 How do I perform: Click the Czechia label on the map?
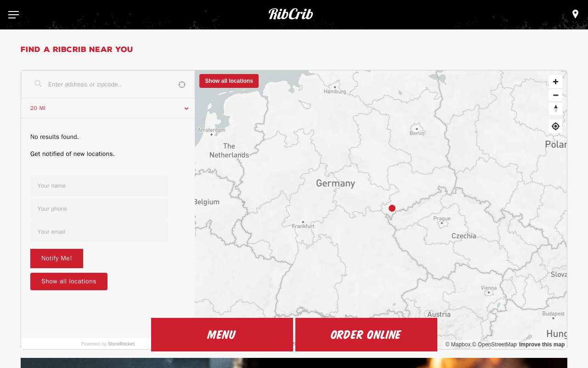(464, 236)
